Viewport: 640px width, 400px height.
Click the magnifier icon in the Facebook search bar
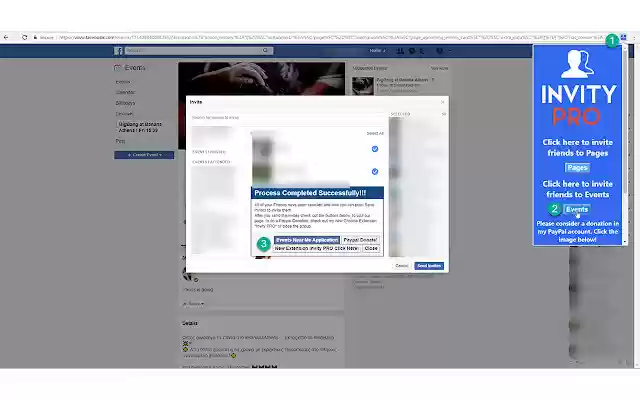click(x=265, y=50)
